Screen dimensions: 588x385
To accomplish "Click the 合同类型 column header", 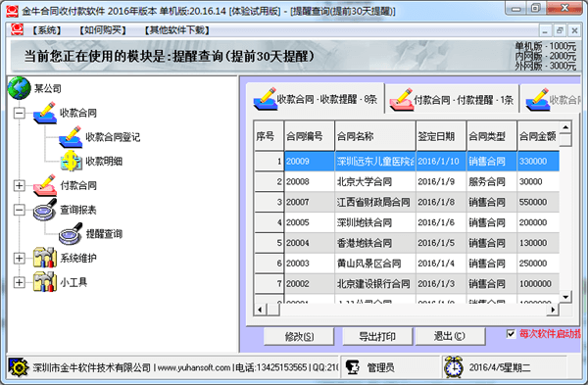I will (492, 136).
